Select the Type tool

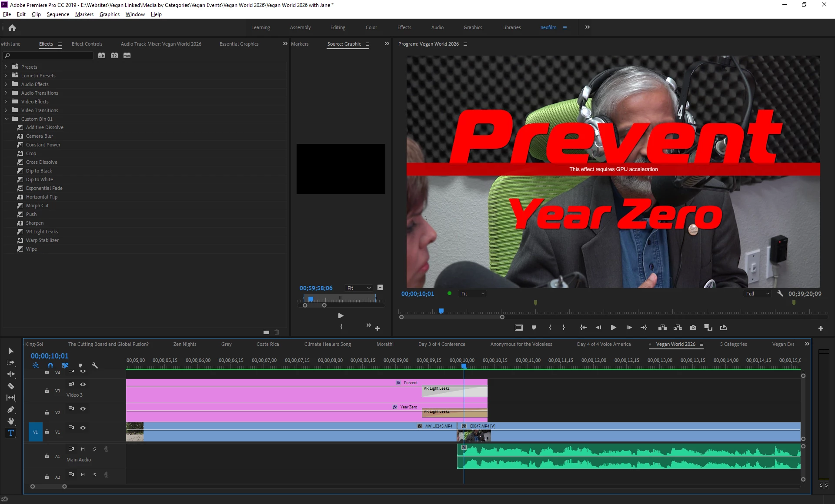pyautogui.click(x=11, y=433)
